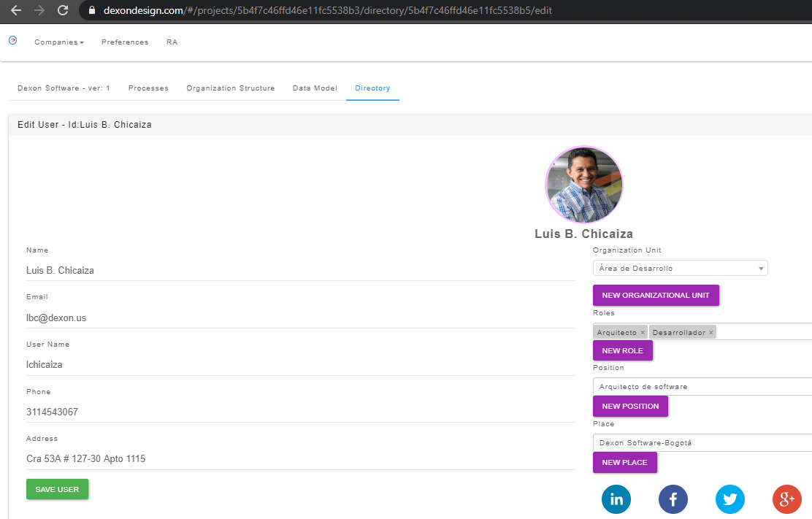Viewport: 812px width, 519px height.
Task: Remove the Desarrollador role tag
Action: coord(710,333)
